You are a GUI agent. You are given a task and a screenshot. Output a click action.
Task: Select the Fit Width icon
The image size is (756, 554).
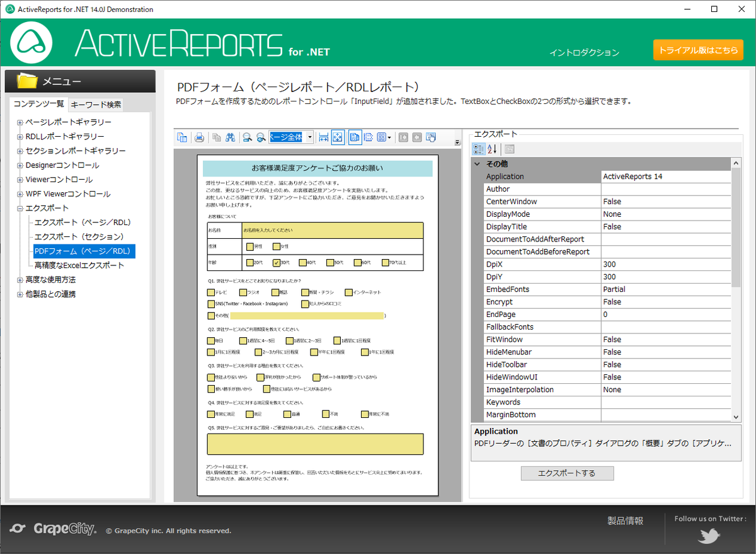(x=324, y=137)
